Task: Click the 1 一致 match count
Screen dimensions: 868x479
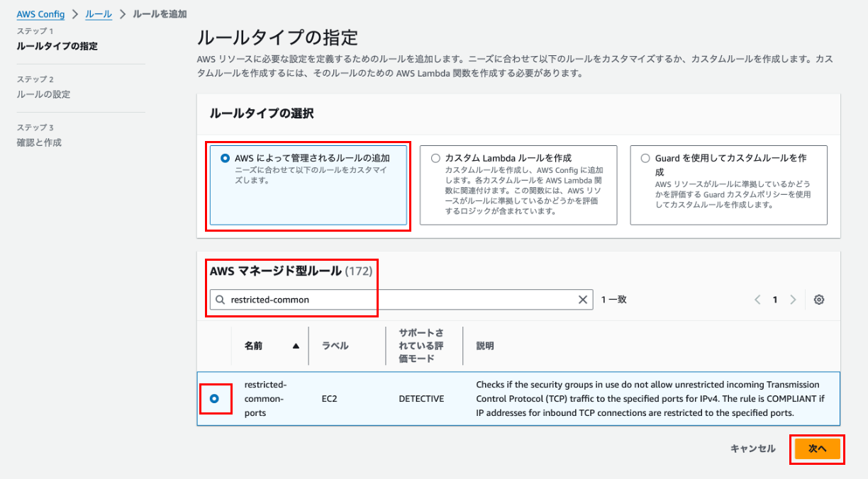Action: [x=614, y=300]
